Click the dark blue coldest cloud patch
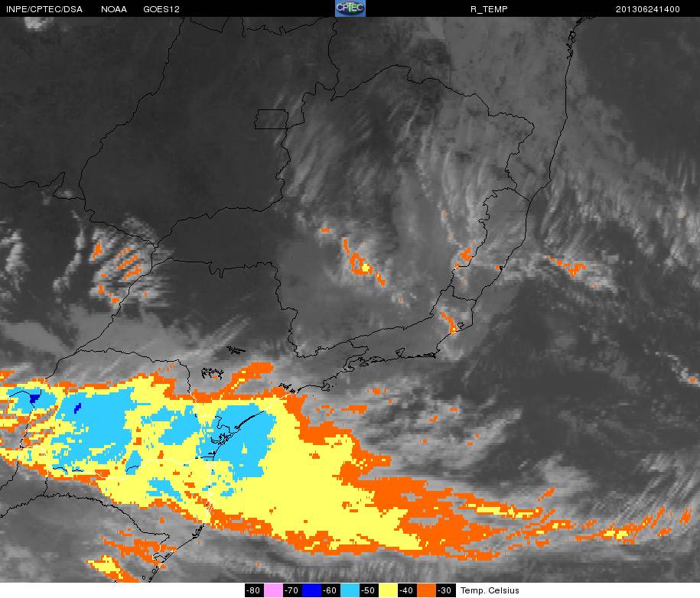This screenshot has height=598, width=700. (x=34, y=398)
